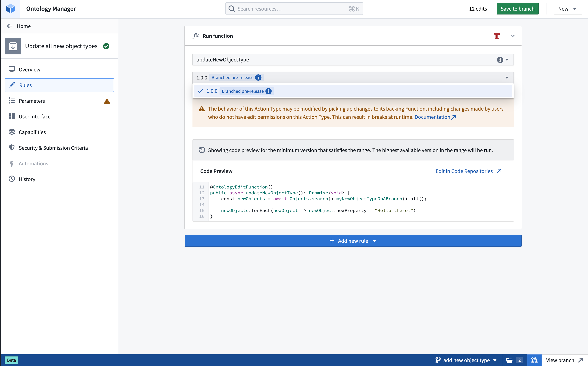Click the back arrow next to Home
Screen dimensions: 588x366
click(10, 26)
